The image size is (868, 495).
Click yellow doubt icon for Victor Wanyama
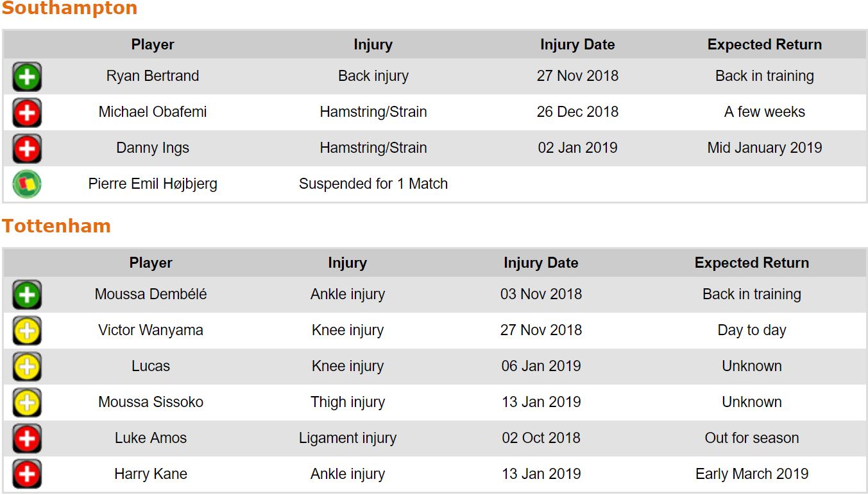pyautogui.click(x=27, y=331)
